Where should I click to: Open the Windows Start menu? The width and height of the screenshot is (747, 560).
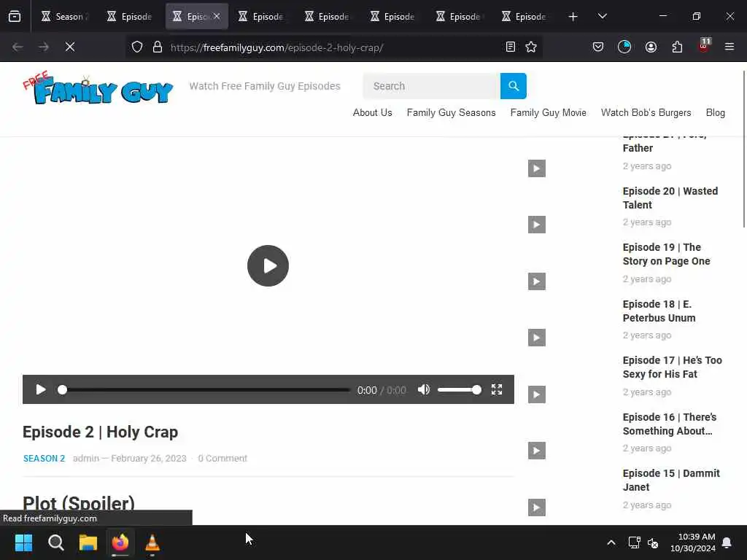click(23, 542)
